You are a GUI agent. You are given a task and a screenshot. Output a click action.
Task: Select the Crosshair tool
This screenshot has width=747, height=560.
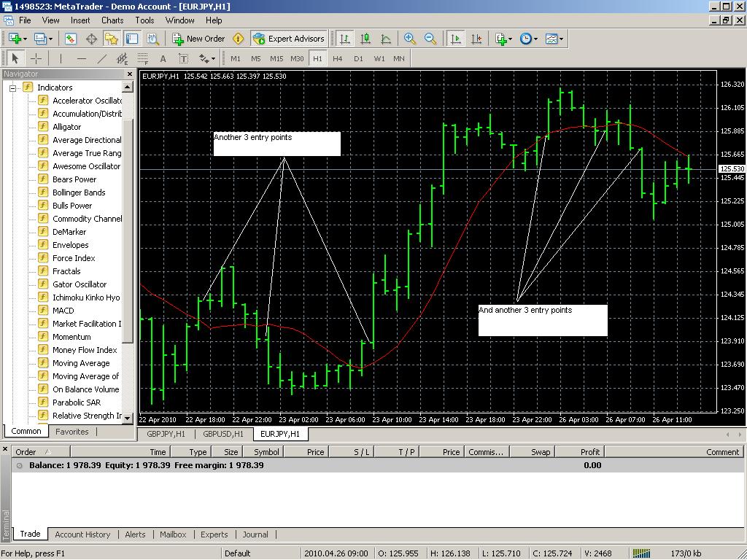36,58
